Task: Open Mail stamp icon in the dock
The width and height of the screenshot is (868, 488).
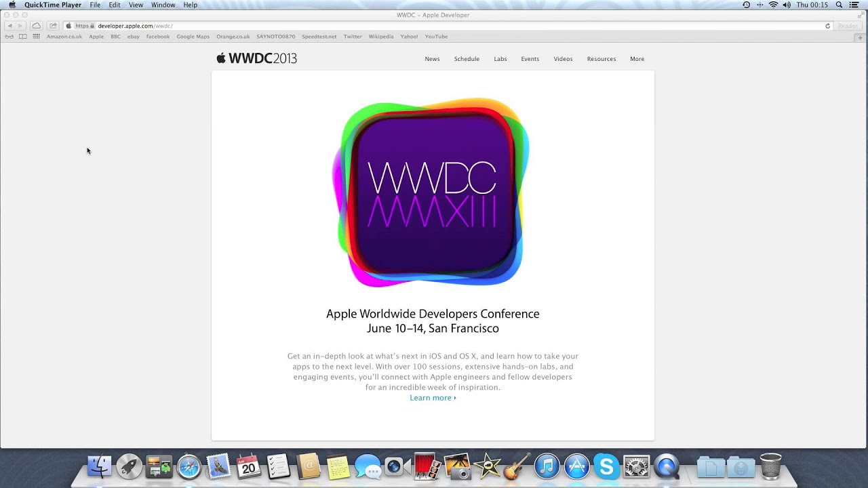Action: click(x=219, y=466)
